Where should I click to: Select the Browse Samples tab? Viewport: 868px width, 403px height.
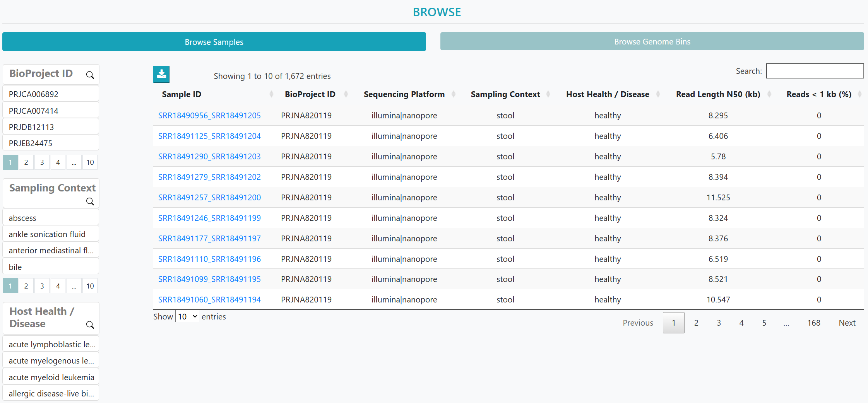coord(214,42)
